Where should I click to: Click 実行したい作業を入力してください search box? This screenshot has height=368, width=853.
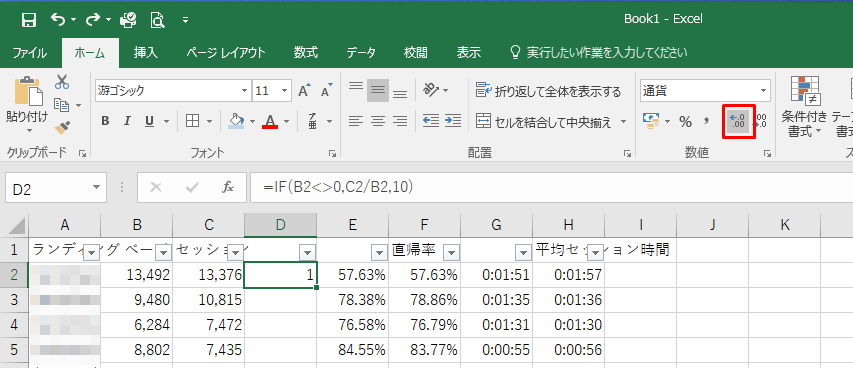point(598,53)
